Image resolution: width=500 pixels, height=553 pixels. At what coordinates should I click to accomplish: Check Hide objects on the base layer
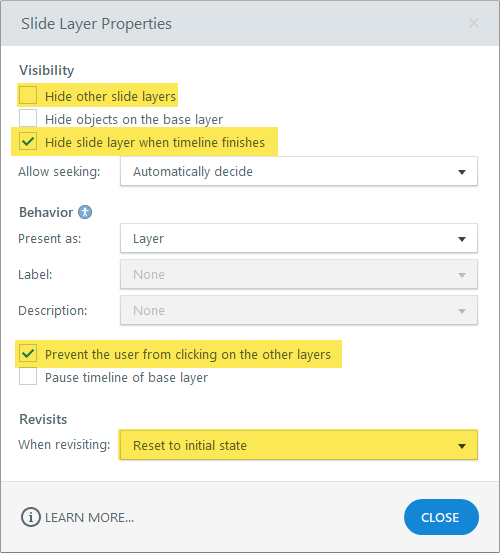tap(28, 118)
